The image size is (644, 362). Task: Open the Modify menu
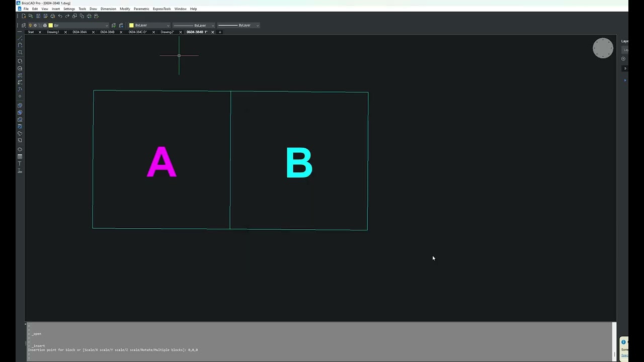(125, 9)
